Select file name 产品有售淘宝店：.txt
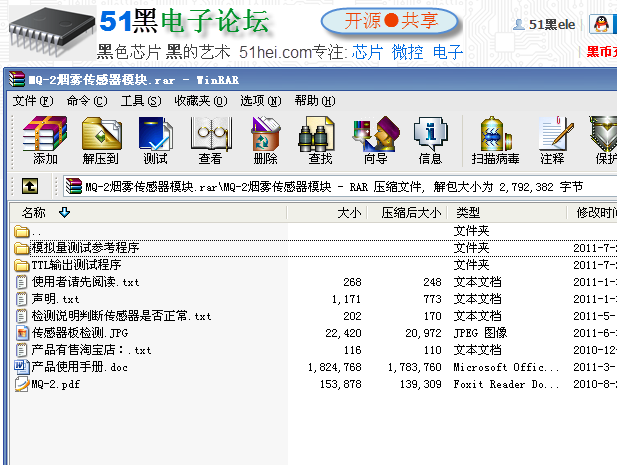Viewport: 617px width, 465px height. pos(91,350)
